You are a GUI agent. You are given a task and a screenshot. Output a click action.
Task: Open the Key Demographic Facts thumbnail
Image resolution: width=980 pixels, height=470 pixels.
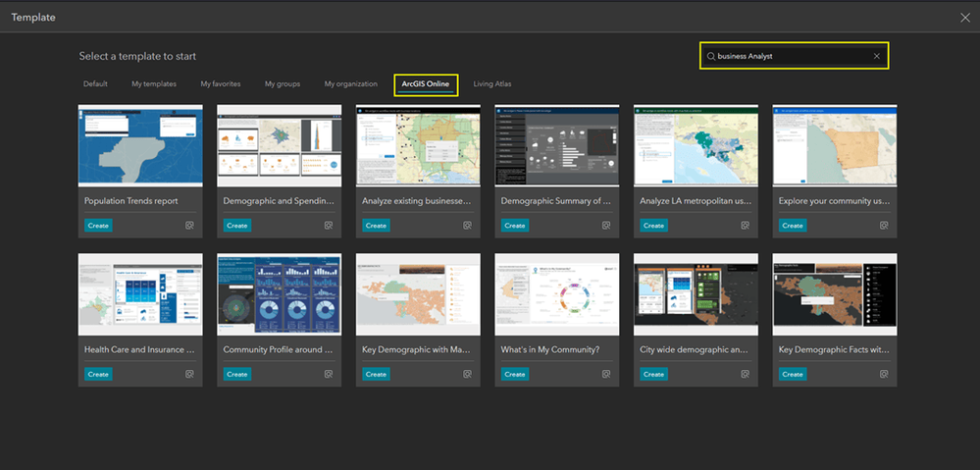(x=835, y=294)
